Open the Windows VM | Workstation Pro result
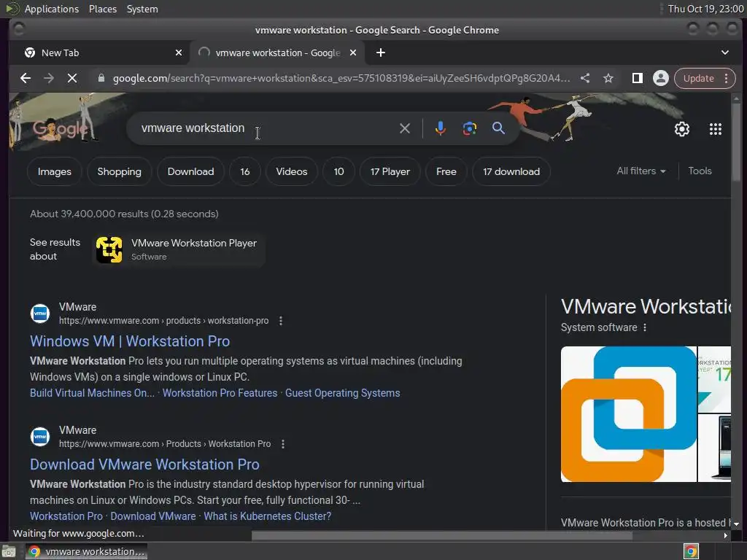Screen dimensions: 747x560 [130, 341]
